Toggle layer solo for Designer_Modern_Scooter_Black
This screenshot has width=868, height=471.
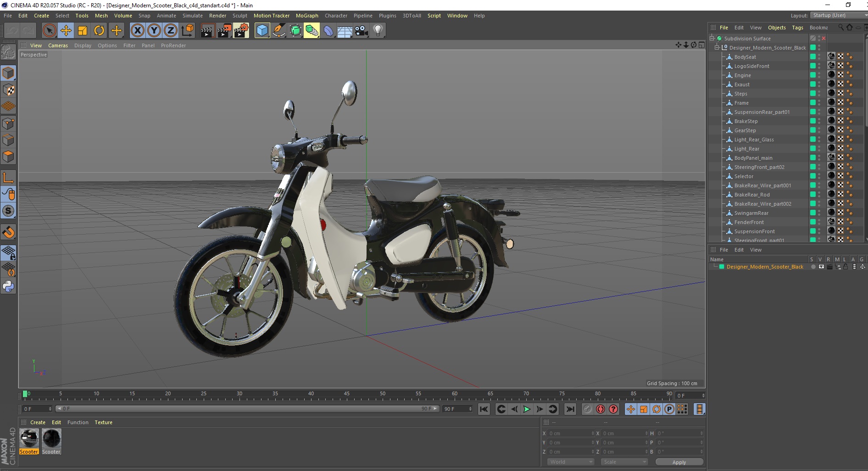coord(813,267)
